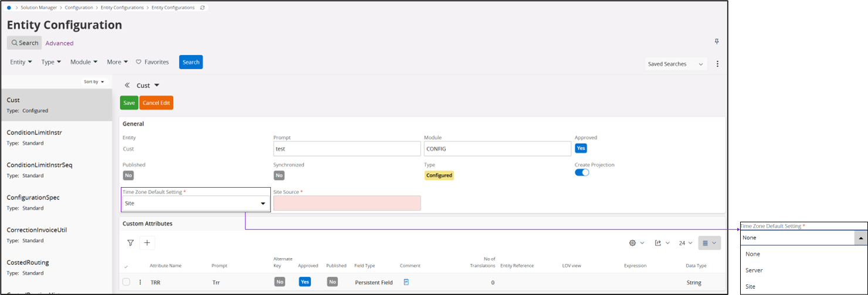Click the green Save button
This screenshot has height=295, width=868.
[x=129, y=103]
